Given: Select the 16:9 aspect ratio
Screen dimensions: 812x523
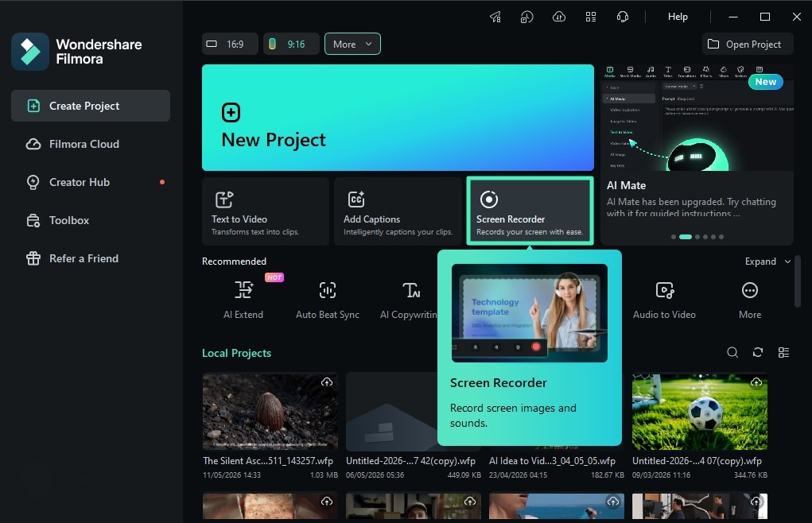Looking at the screenshot, I should 230,44.
